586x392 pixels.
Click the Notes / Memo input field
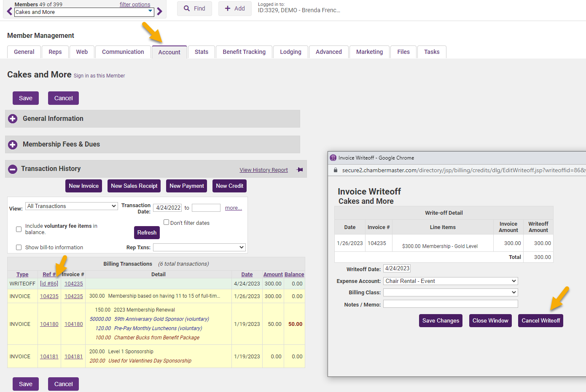[x=450, y=304]
